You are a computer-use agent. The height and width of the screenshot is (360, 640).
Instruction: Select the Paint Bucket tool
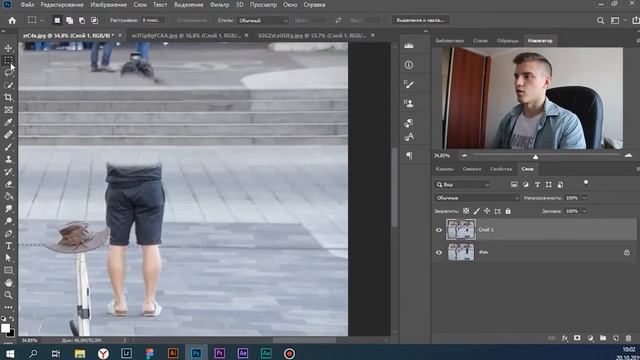point(8,196)
